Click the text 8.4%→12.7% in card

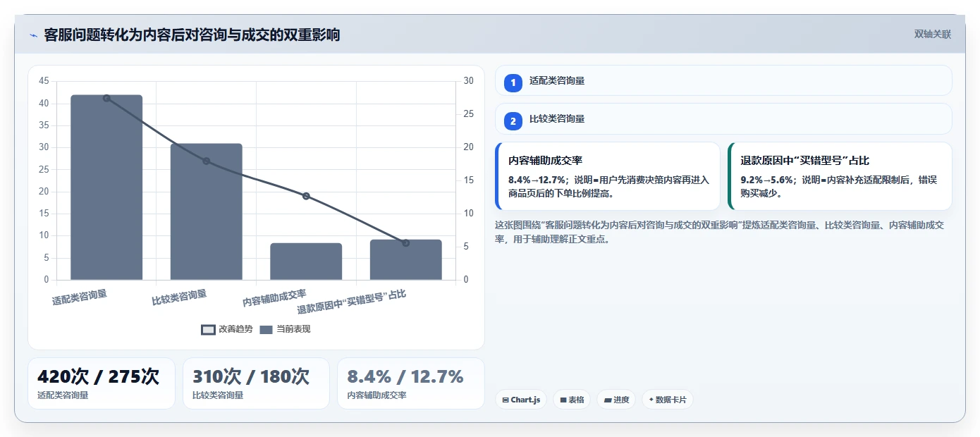point(538,180)
